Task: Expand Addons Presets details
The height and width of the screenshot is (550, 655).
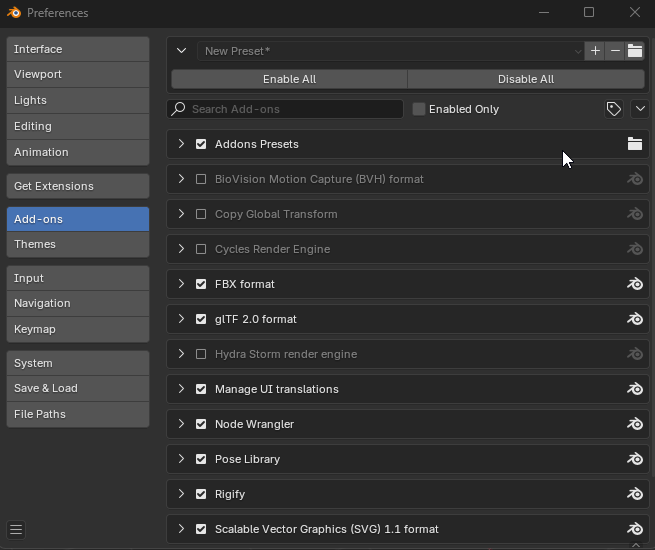Action: pyautogui.click(x=181, y=144)
